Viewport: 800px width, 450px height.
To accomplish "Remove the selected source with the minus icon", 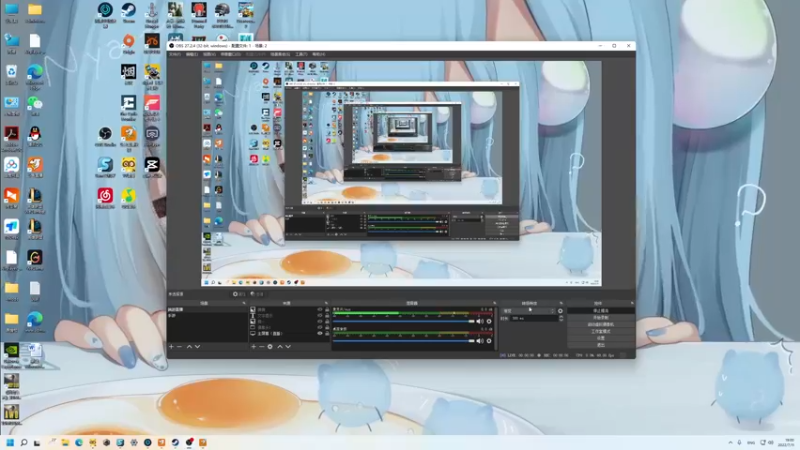I will click(x=262, y=346).
